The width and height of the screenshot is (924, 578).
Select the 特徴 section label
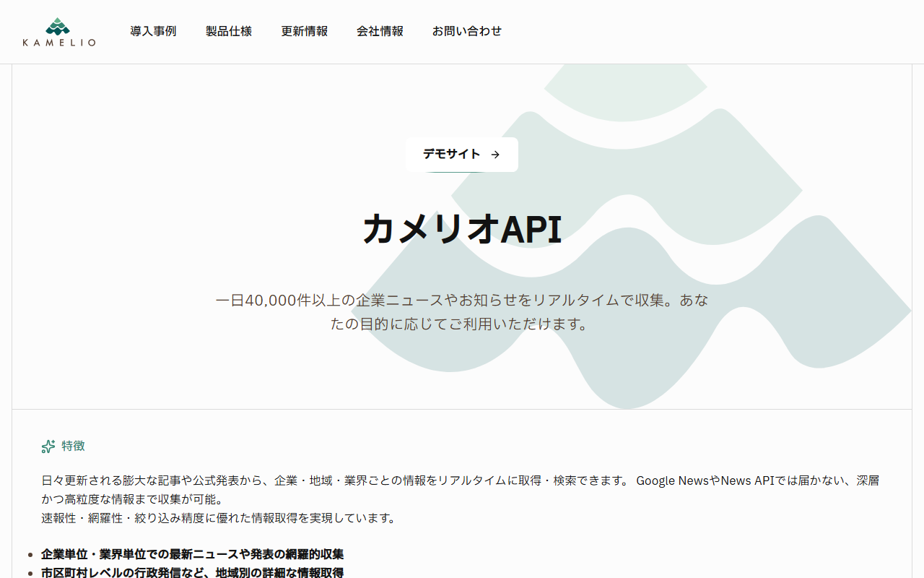tap(73, 446)
